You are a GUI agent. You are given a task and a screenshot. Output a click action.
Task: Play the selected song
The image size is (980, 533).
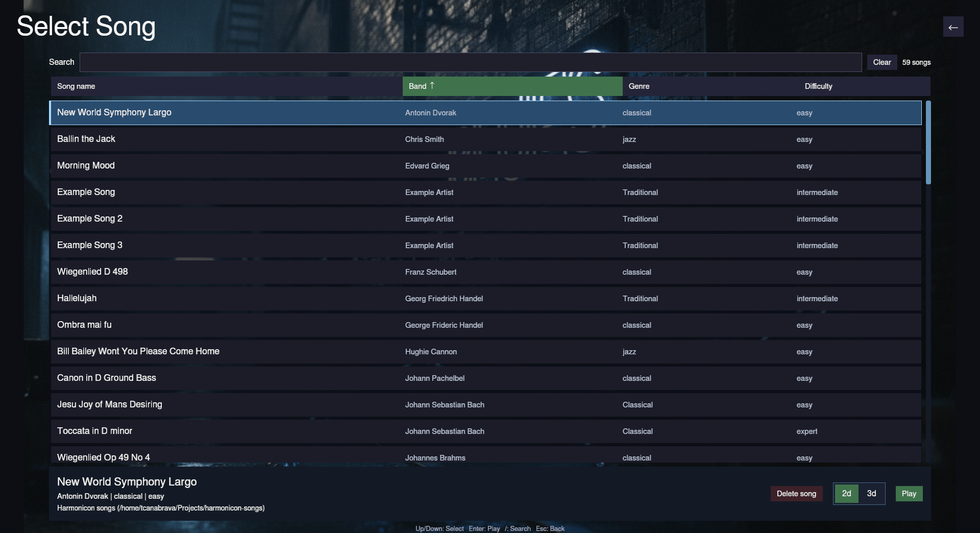pos(909,494)
